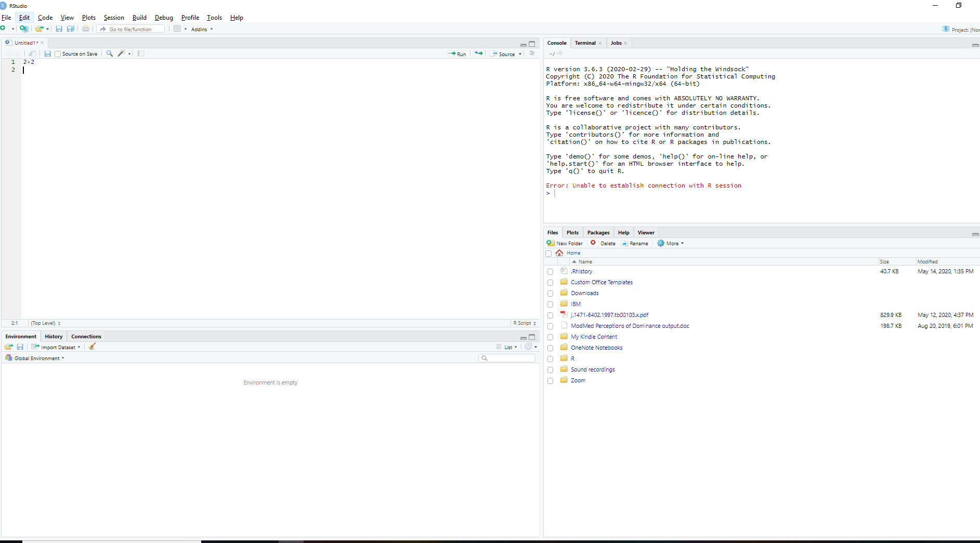The width and height of the screenshot is (980, 543).
Task: Change List view dropdown in Environment
Action: pos(507,347)
